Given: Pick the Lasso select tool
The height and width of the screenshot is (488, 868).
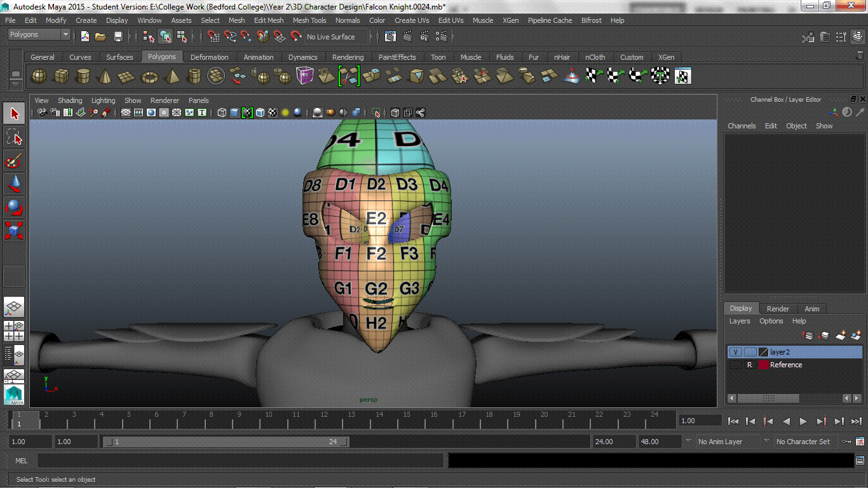Looking at the screenshot, I should coord(14,137).
